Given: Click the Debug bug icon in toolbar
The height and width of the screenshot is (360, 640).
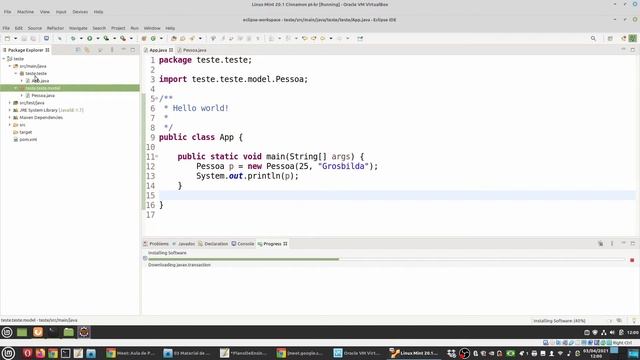Looking at the screenshot, I should pos(73,38).
